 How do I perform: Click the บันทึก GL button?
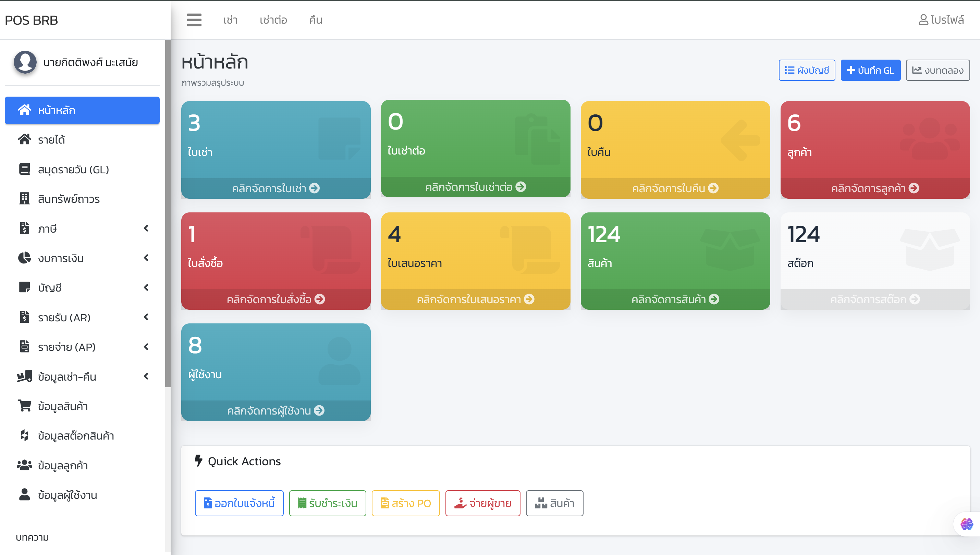click(870, 70)
